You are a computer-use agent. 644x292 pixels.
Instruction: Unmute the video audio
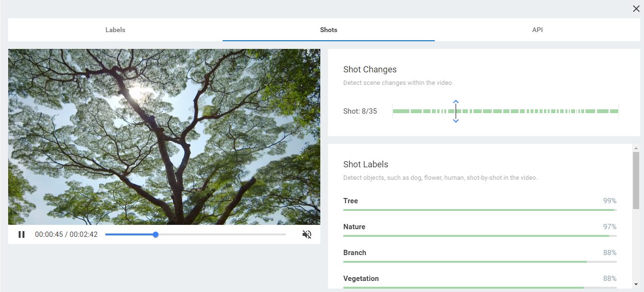pos(307,234)
